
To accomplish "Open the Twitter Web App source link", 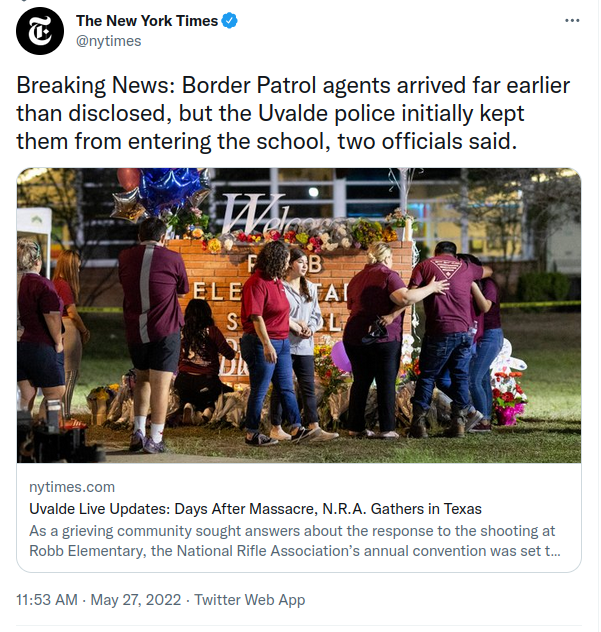I will point(250,600).
